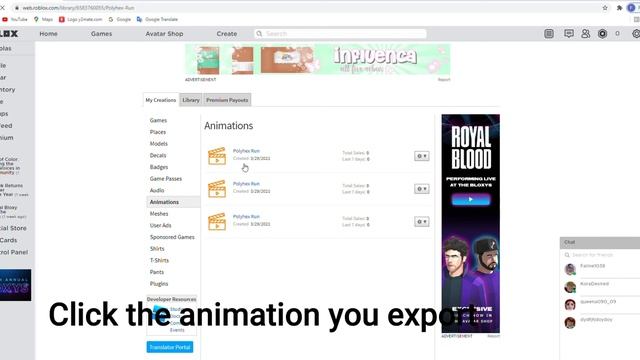Click the Chat panel header

coord(600,242)
